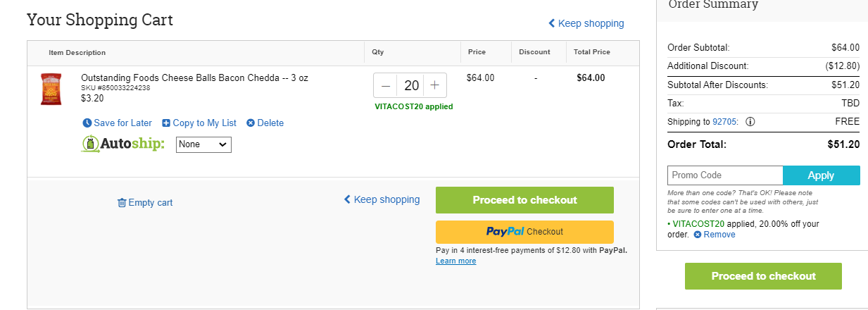Click the shipping info circle icon
Image resolution: width=868 pixels, height=310 pixels.
click(x=750, y=121)
